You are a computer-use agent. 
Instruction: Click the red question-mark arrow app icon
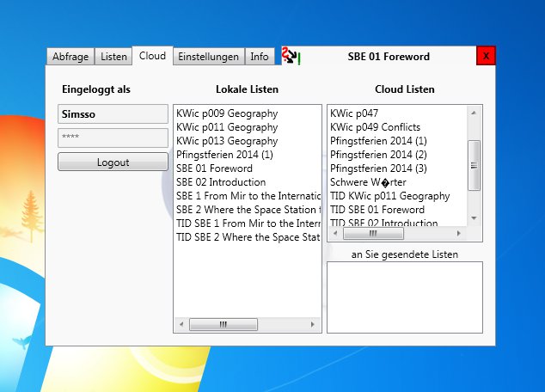(x=291, y=56)
